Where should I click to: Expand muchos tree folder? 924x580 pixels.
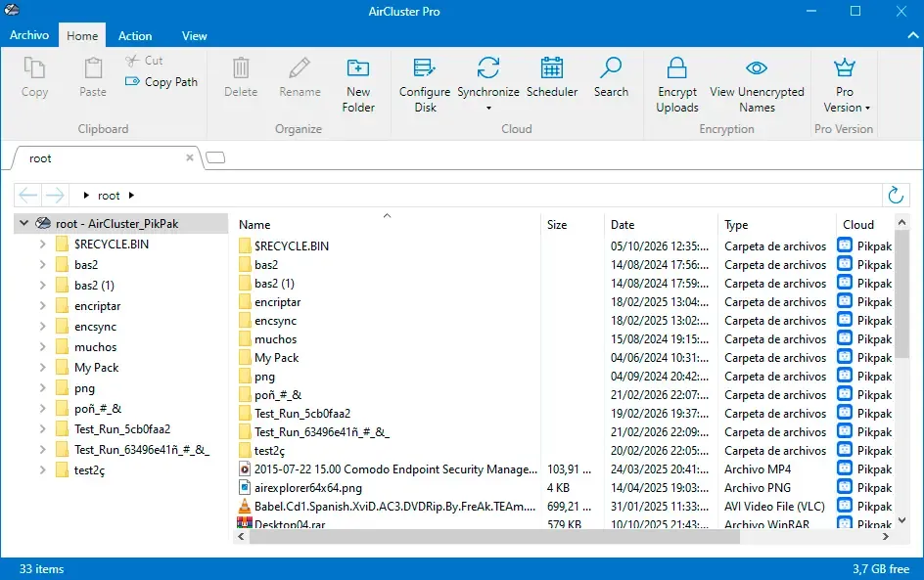click(x=42, y=347)
